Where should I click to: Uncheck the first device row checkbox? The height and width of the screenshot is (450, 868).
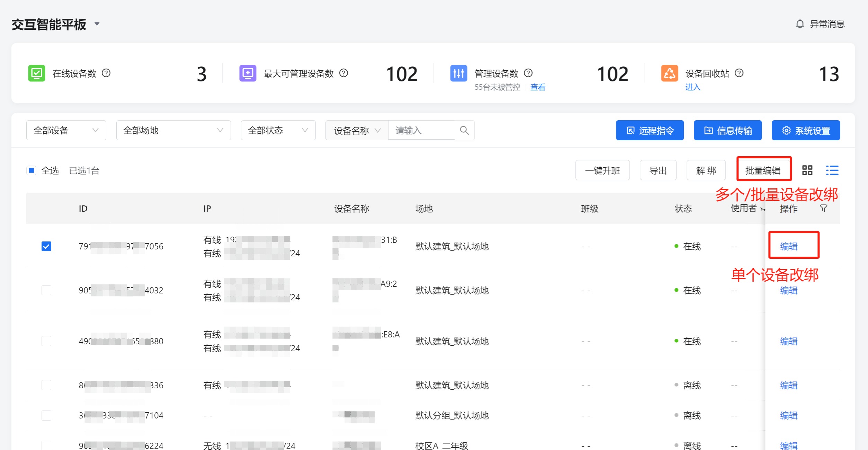(46, 246)
